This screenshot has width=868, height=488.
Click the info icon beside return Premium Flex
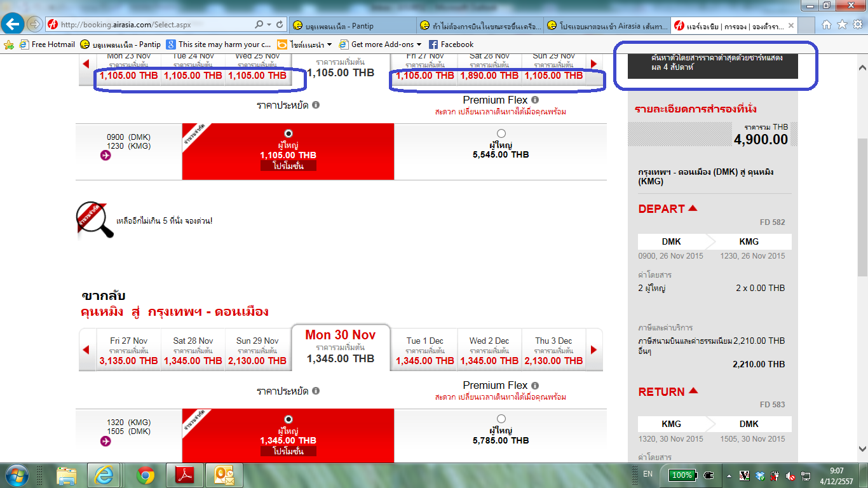[x=535, y=386]
